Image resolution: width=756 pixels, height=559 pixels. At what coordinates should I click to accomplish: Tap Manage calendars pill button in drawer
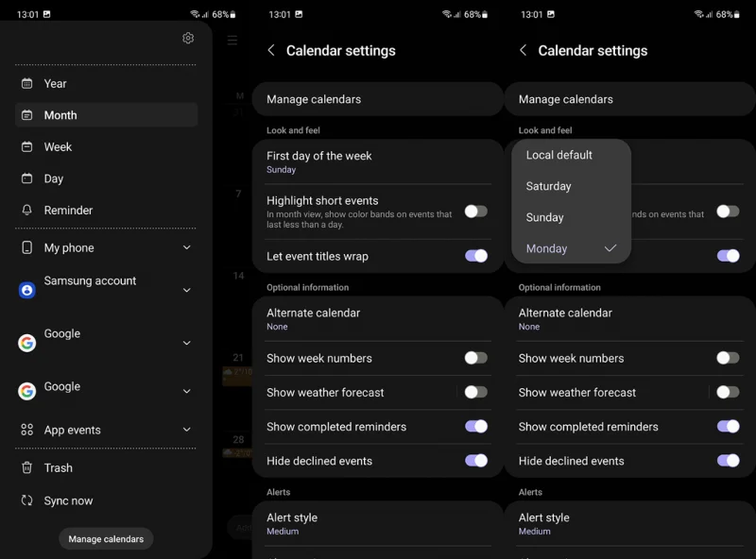tap(106, 539)
